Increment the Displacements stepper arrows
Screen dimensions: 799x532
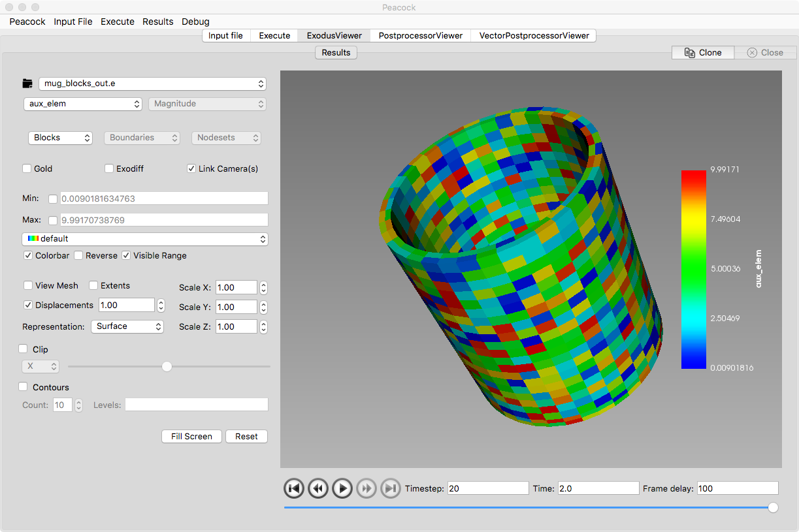coord(161,302)
